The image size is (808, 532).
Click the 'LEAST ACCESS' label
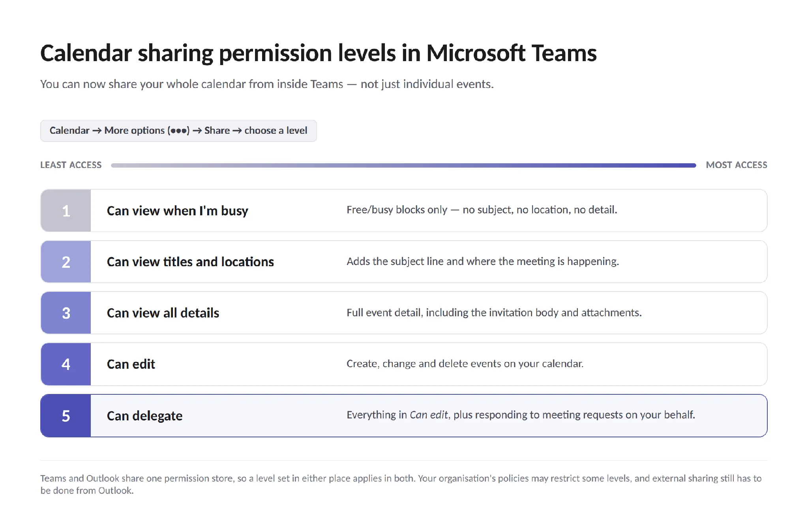pos(71,165)
